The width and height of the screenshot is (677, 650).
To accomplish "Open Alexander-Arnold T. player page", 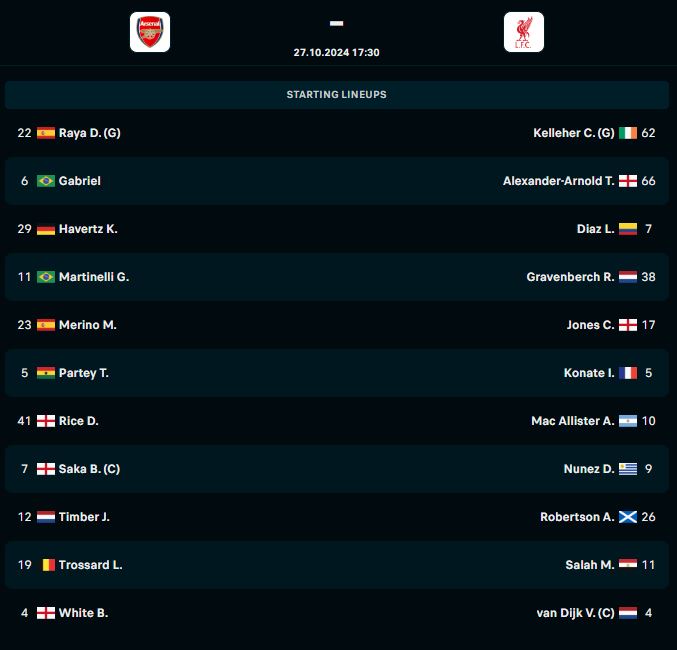I will click(x=559, y=181).
